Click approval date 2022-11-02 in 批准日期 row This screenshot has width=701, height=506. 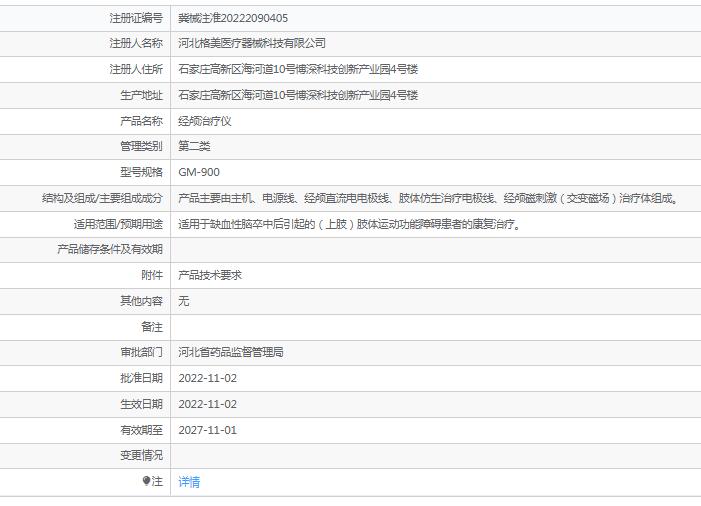(x=207, y=378)
